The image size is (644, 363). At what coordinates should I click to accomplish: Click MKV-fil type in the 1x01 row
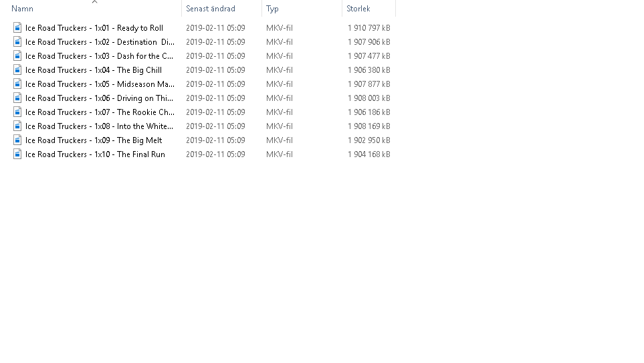tap(280, 28)
